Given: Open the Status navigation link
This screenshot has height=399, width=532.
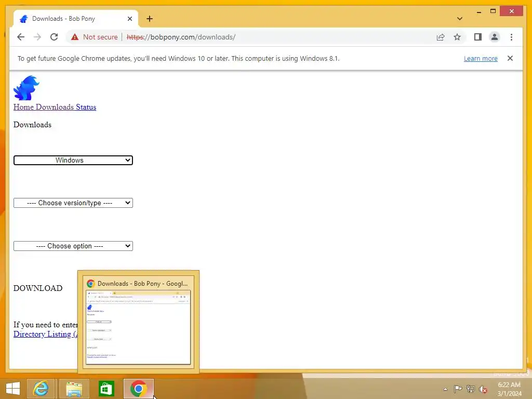Looking at the screenshot, I should (86, 107).
